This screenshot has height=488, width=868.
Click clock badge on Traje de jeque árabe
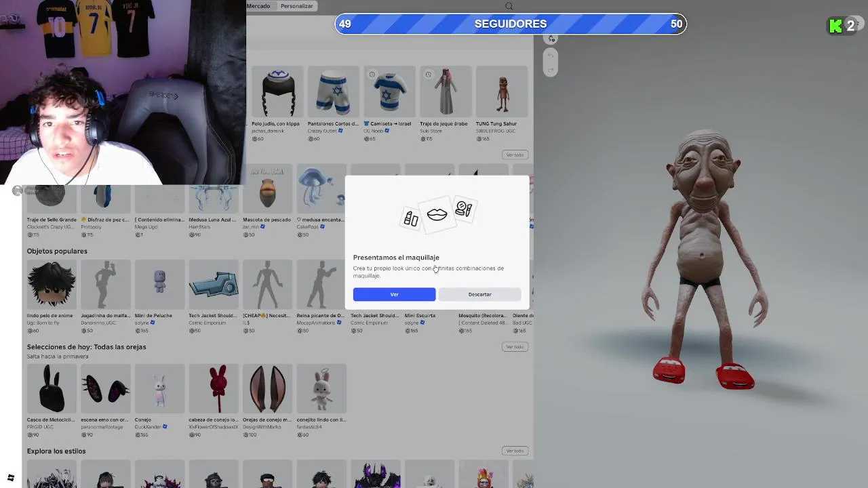(x=428, y=75)
